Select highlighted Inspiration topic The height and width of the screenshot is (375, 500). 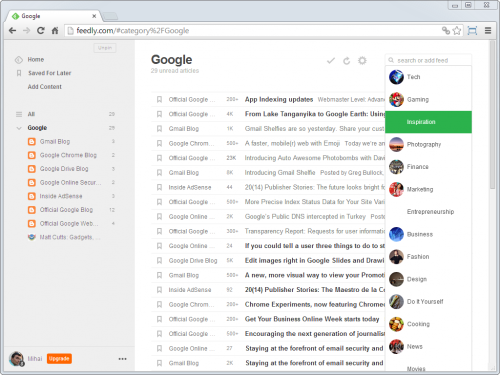coord(428,122)
